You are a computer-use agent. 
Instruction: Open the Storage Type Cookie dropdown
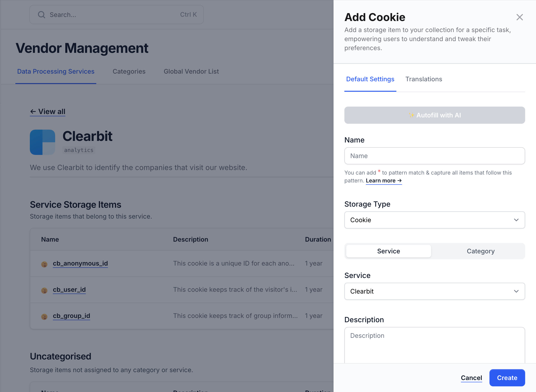click(434, 220)
